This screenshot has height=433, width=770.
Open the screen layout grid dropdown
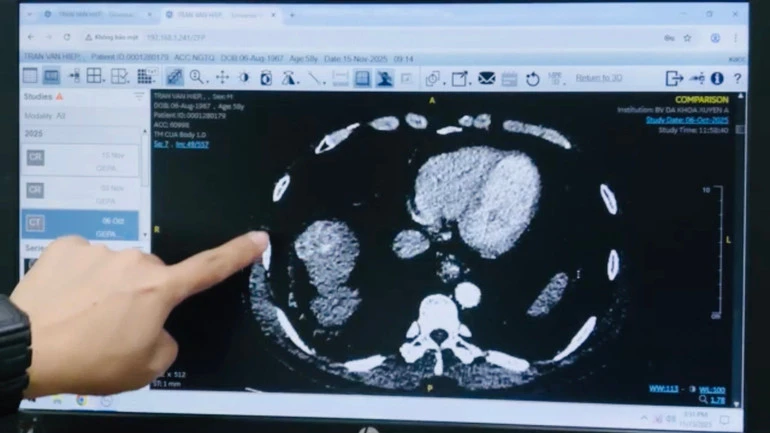[x=96, y=76]
